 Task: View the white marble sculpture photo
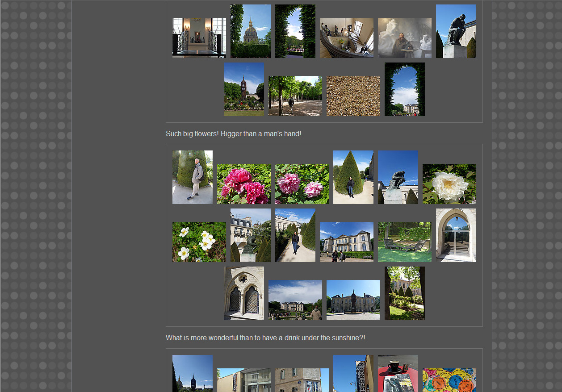point(404,38)
